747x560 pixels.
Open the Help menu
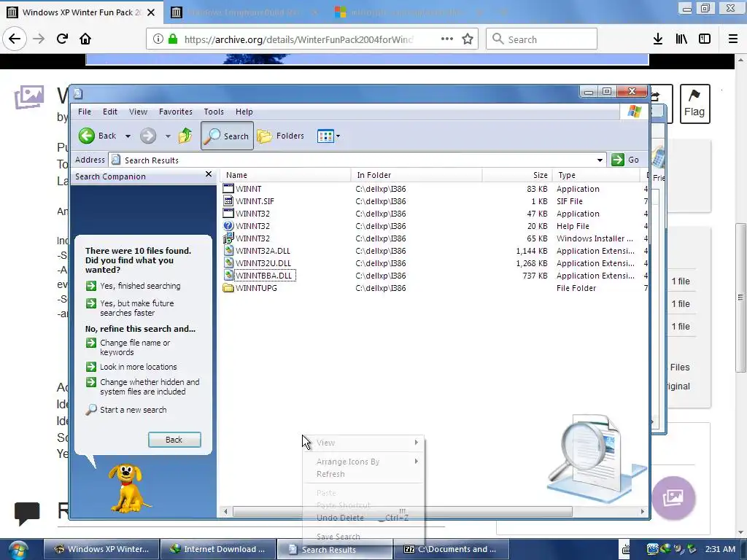244,112
